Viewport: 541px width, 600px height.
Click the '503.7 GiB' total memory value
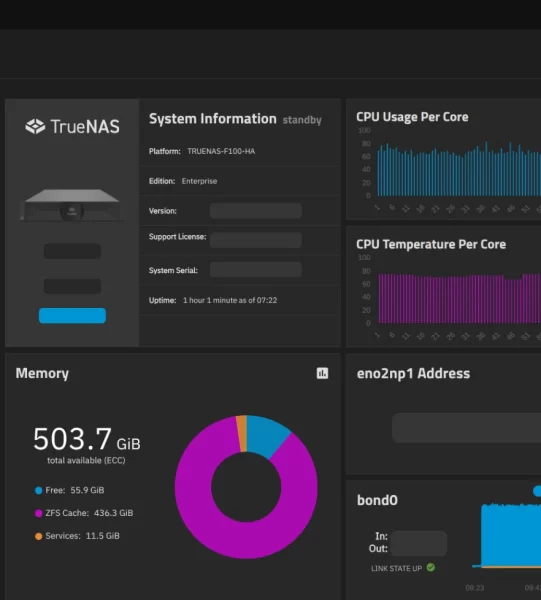87,439
